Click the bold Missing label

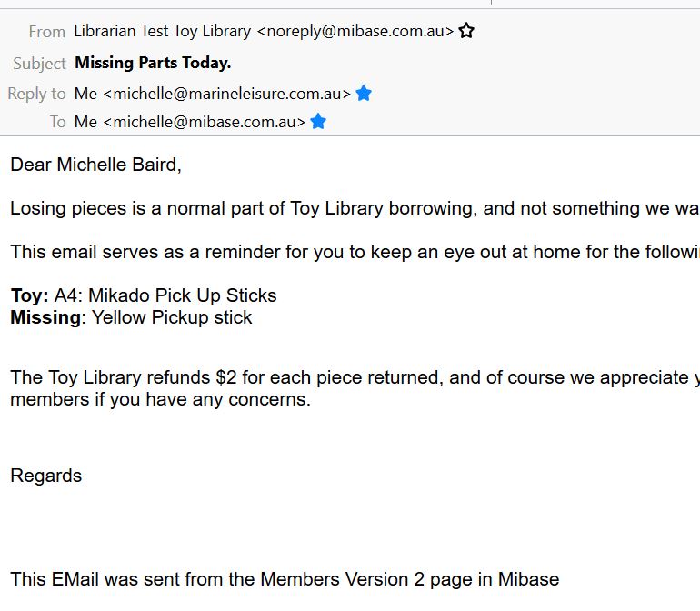click(45, 317)
